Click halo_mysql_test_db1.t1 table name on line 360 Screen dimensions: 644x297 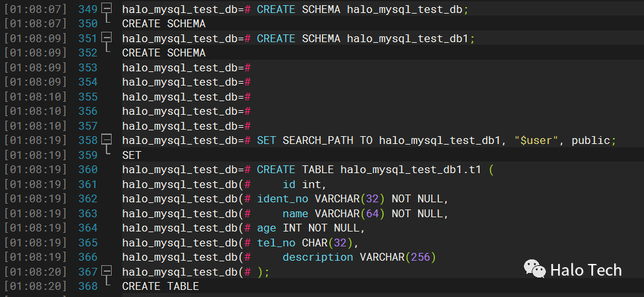411,170
